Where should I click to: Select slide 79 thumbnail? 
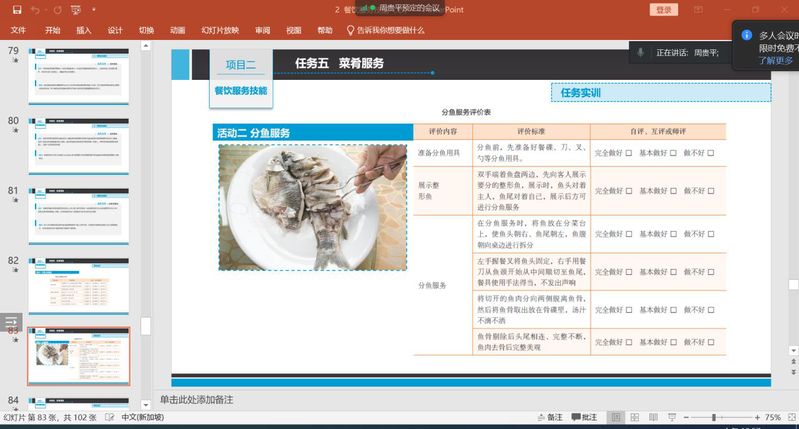coord(78,75)
